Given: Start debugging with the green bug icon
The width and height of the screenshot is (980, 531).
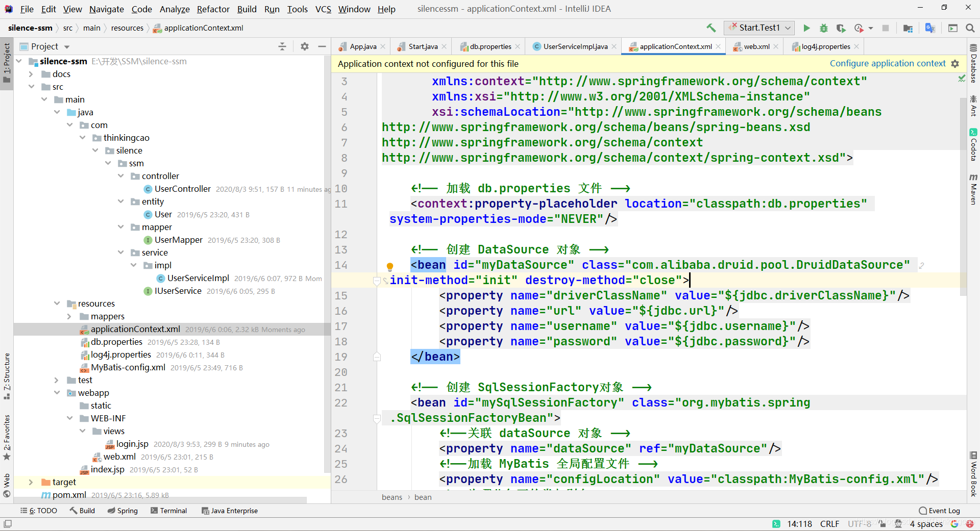Looking at the screenshot, I should [823, 28].
